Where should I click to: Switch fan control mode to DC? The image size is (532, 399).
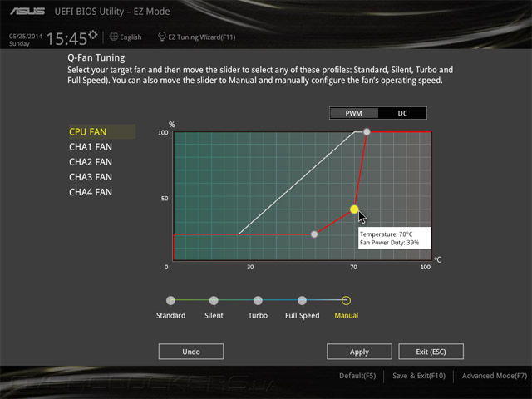402,113
